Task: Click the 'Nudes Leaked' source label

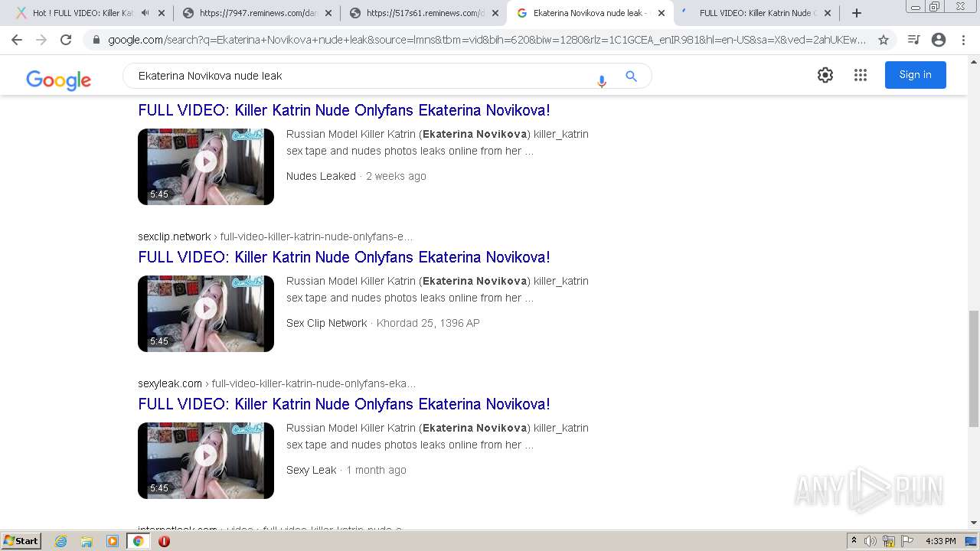Action: tap(321, 176)
